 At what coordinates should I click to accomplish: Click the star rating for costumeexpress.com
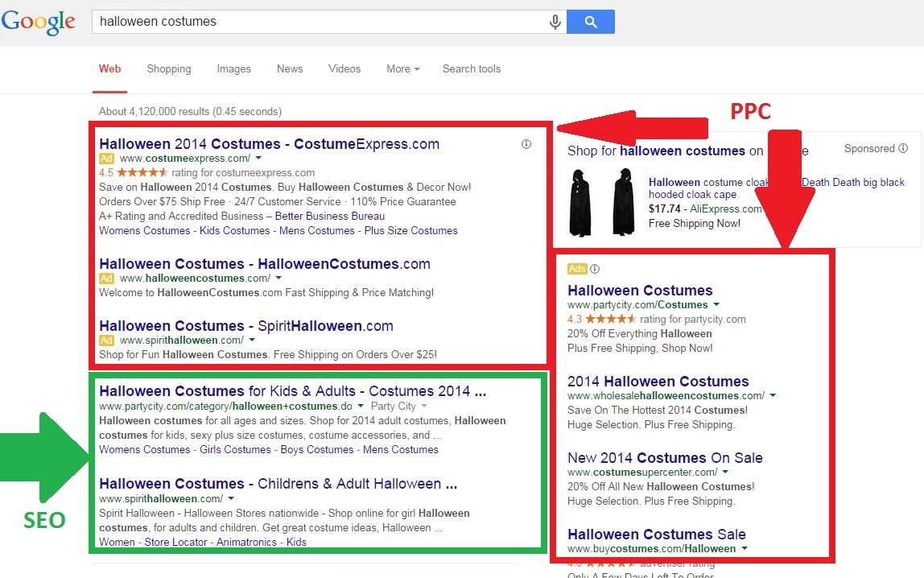click(145, 172)
